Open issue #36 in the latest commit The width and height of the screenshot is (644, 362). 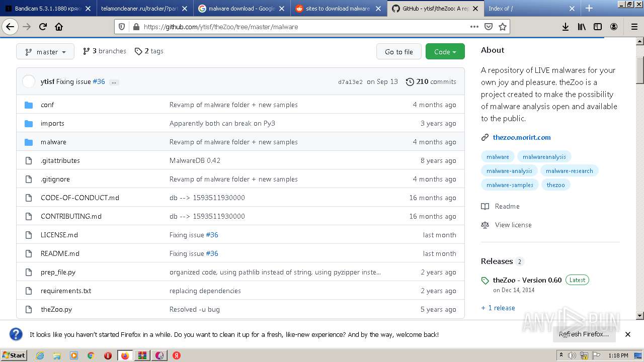(99, 81)
